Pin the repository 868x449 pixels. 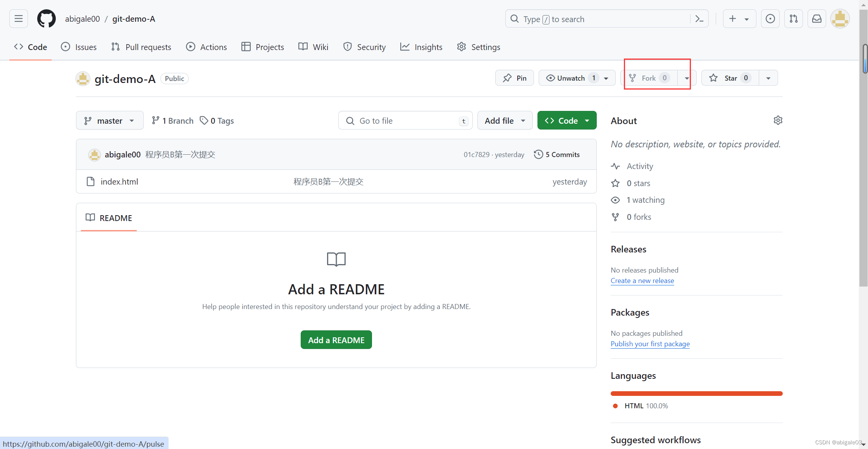tap(514, 78)
